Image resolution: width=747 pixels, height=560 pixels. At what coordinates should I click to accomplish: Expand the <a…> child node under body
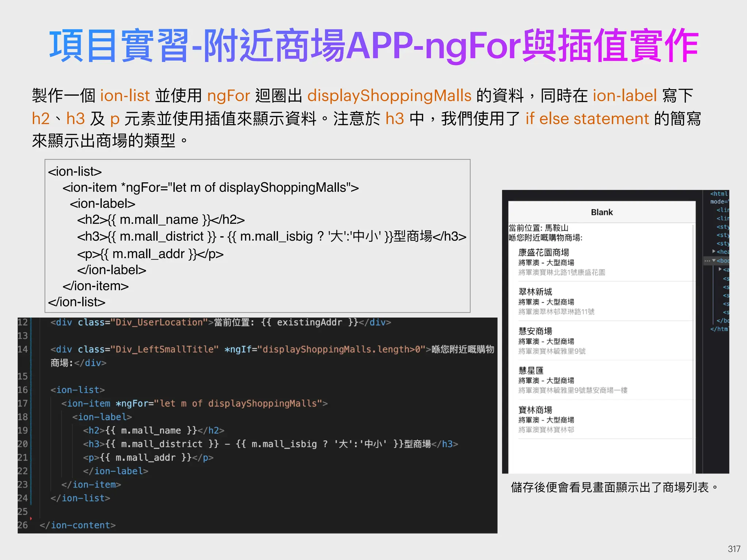point(720,269)
